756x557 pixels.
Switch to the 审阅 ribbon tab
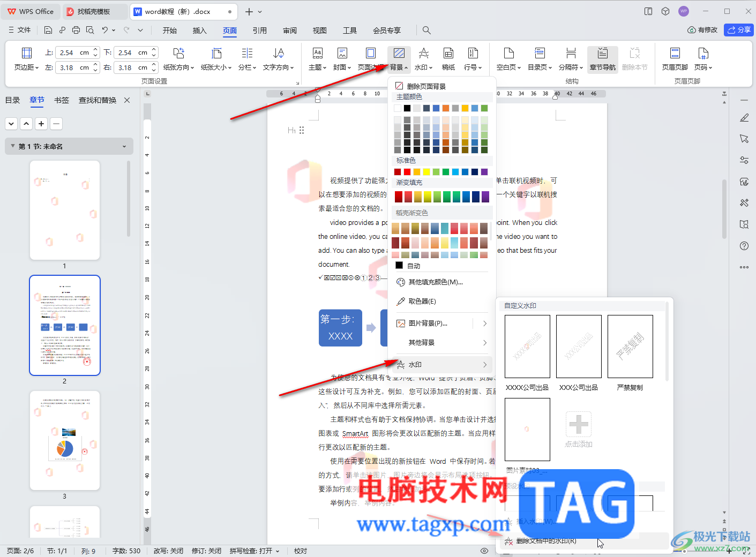tap(290, 31)
